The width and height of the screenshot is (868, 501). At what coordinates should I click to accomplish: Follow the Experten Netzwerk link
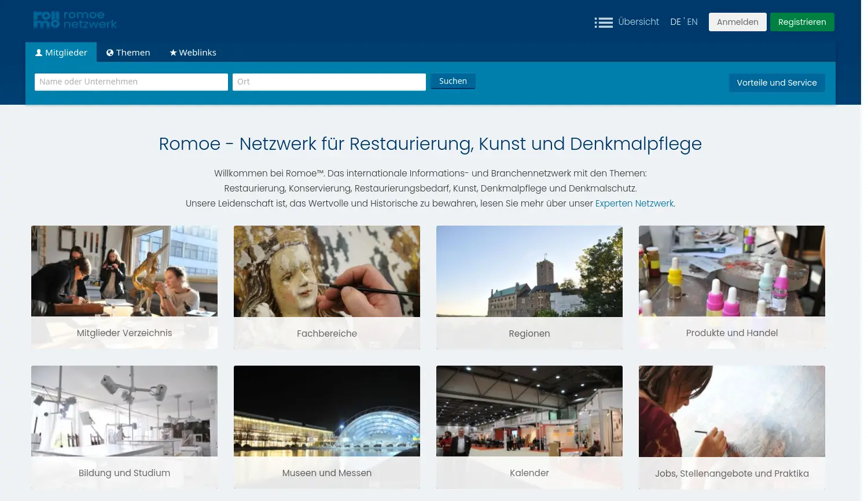coord(634,204)
